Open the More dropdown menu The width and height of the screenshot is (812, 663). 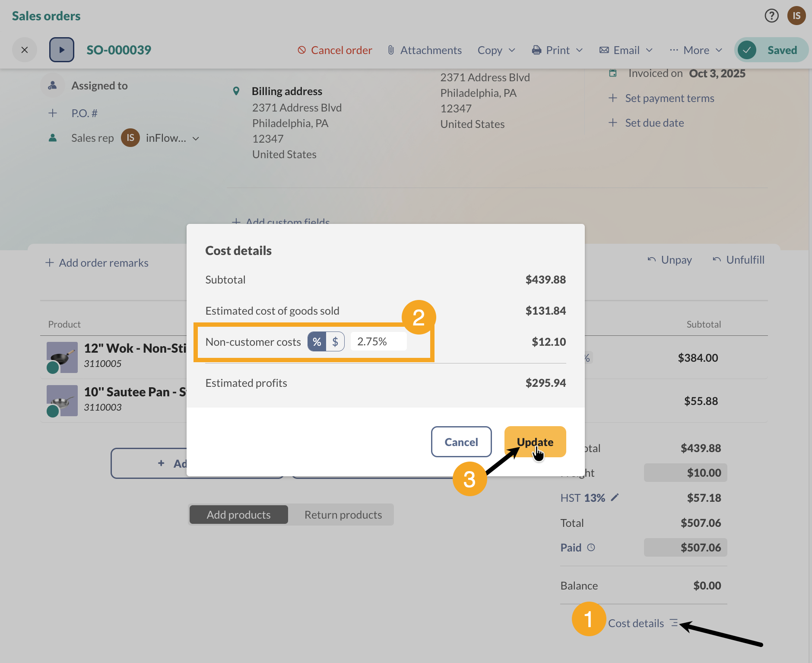(x=695, y=50)
